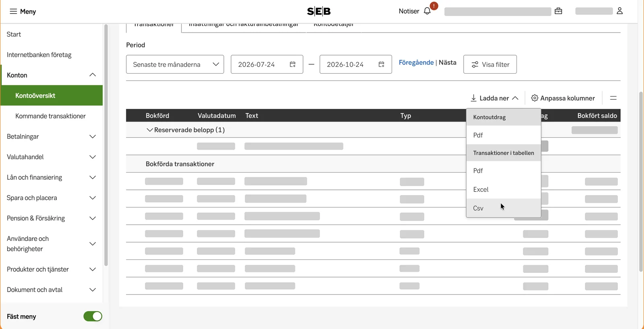The width and height of the screenshot is (644, 329).
Task: Open Kommande transaktioner in sidebar
Action: (50, 116)
